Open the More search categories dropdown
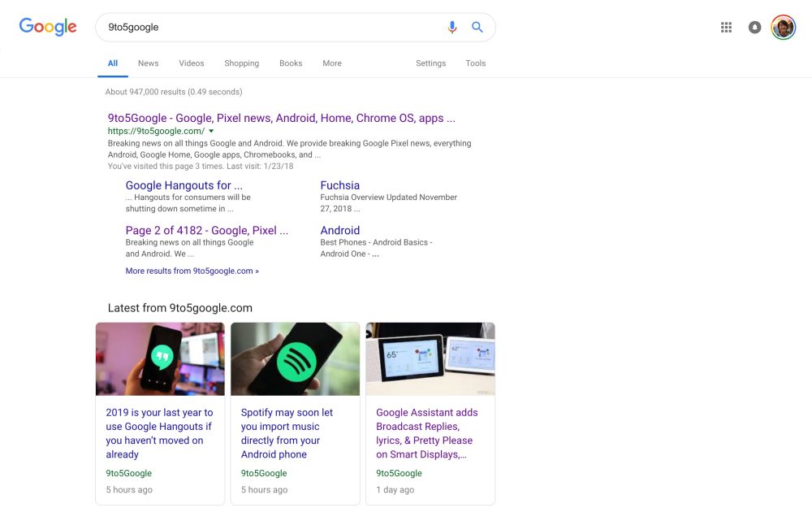Viewport: 812px width, 508px height. point(331,63)
